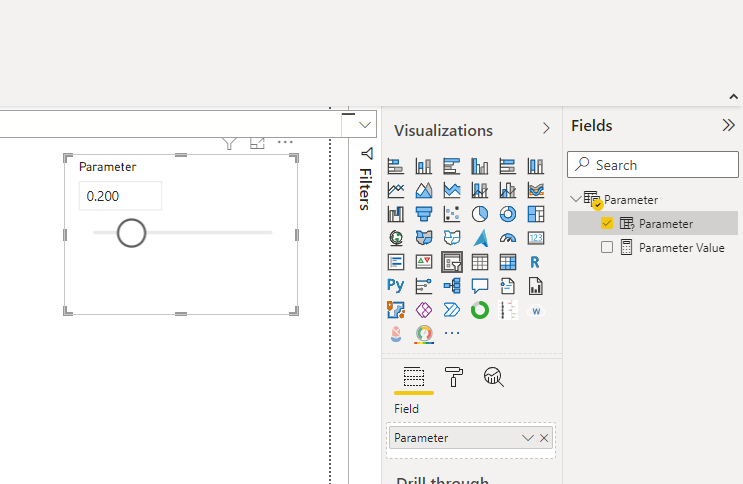743x484 pixels.
Task: Insert a Line chart visual
Action: [396, 190]
